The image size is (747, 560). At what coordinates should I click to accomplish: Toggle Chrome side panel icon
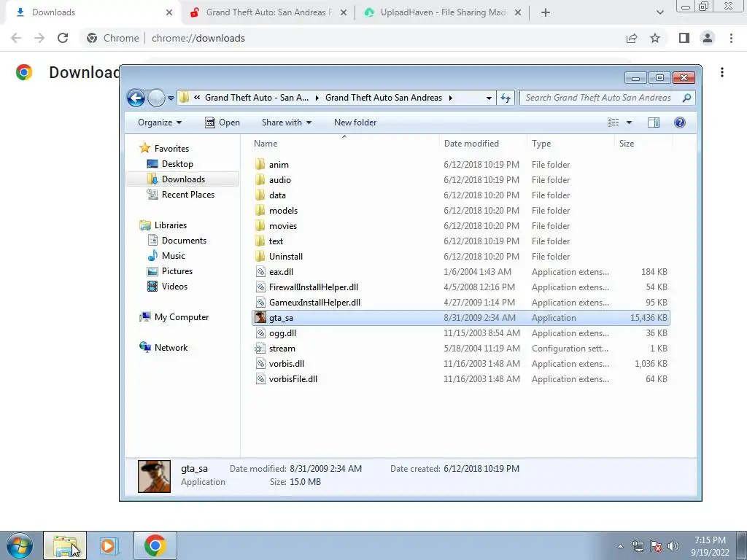click(684, 38)
